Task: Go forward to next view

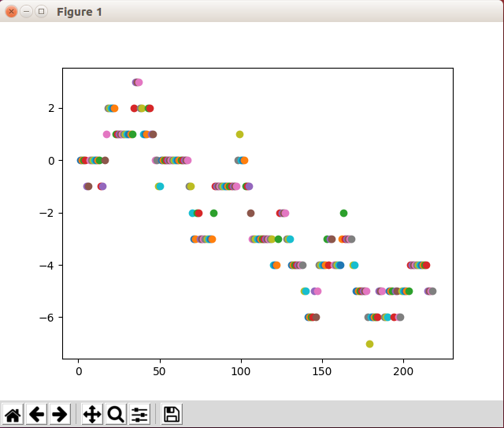Action: tap(60, 414)
